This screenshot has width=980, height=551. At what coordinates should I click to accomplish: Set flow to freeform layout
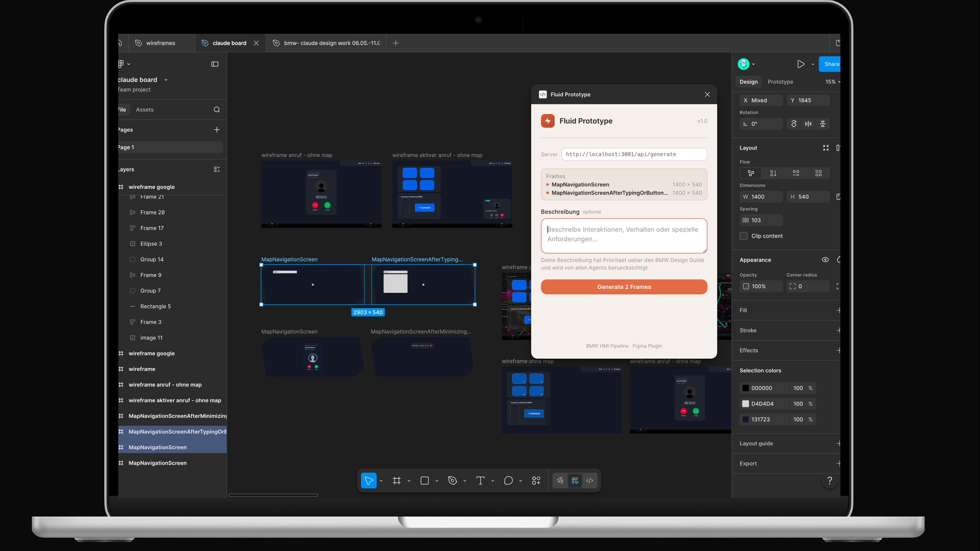(751, 173)
